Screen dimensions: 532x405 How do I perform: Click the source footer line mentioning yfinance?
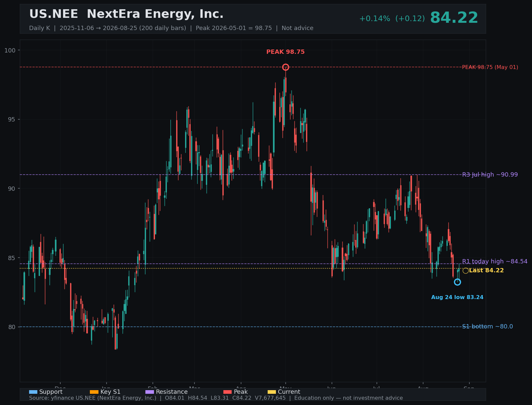[216, 398]
